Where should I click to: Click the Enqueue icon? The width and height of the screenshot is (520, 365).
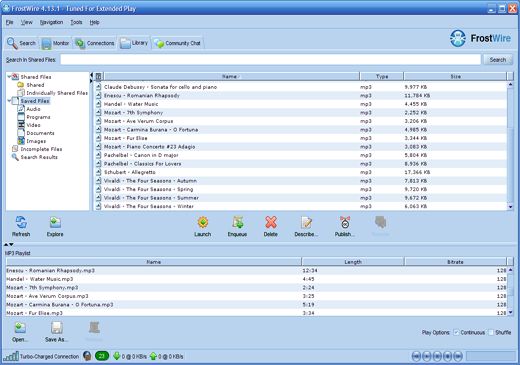tap(238, 223)
